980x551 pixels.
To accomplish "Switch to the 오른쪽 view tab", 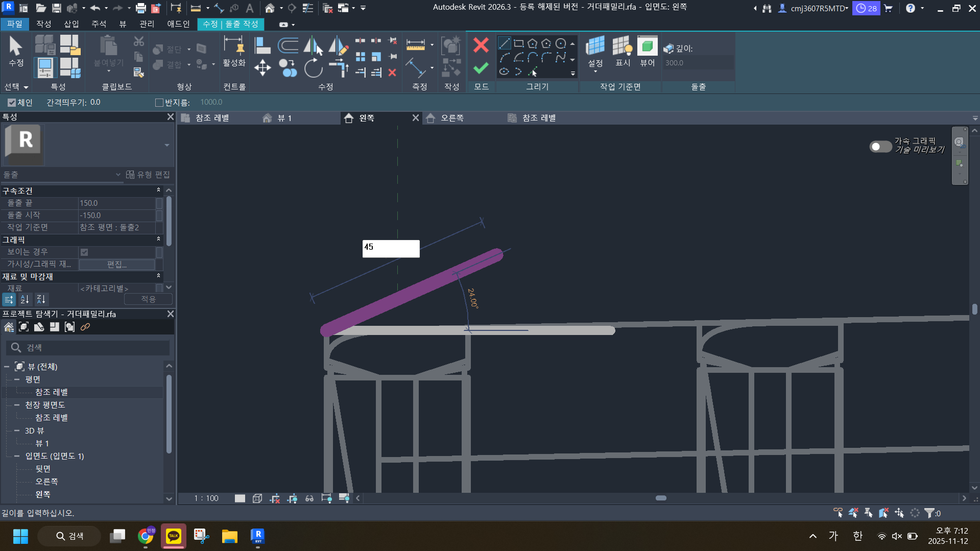I will tap(452, 118).
